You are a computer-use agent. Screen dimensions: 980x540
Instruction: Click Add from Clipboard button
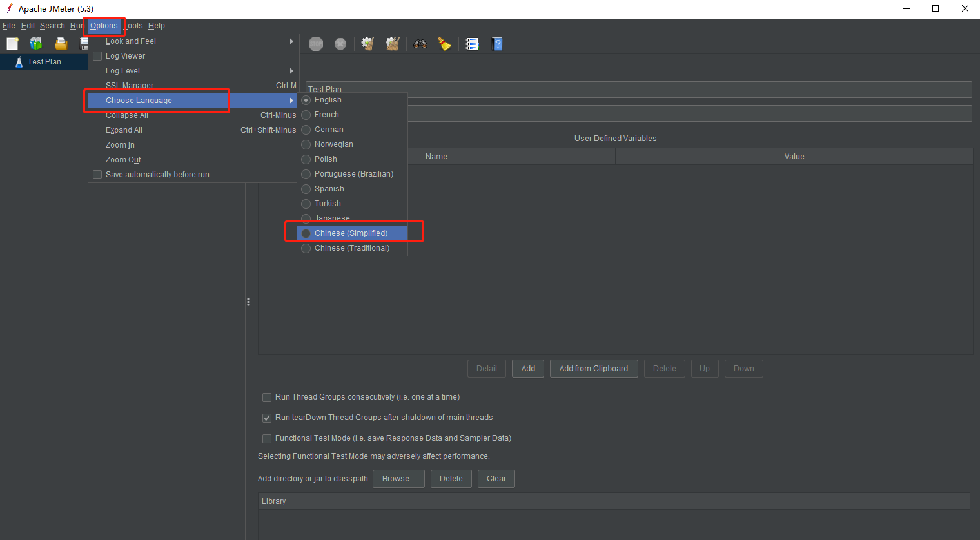tap(594, 369)
